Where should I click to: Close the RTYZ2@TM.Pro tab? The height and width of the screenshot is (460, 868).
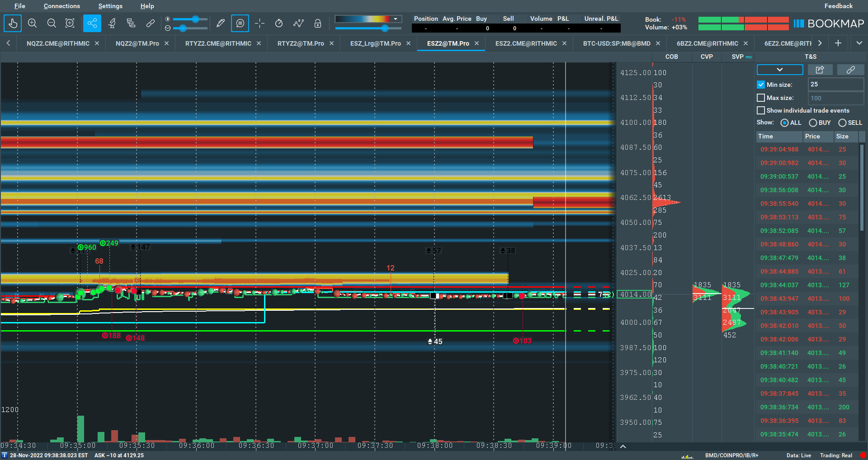coord(331,43)
